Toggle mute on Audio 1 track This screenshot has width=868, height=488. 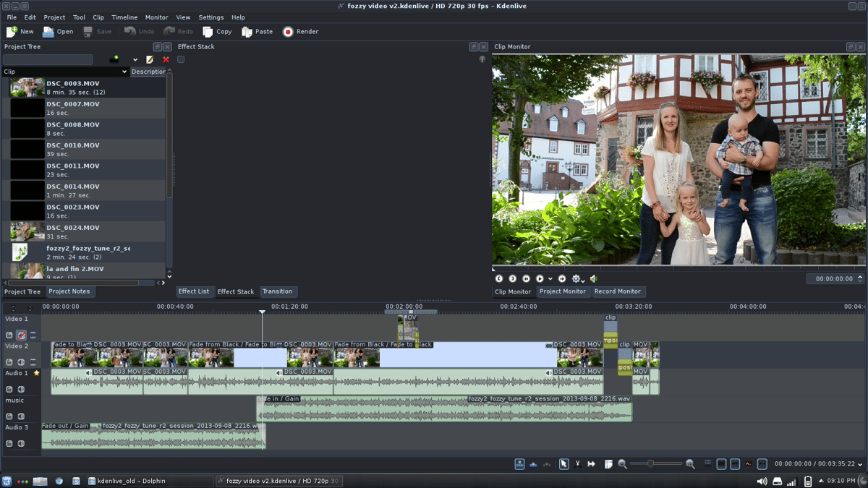(21, 390)
